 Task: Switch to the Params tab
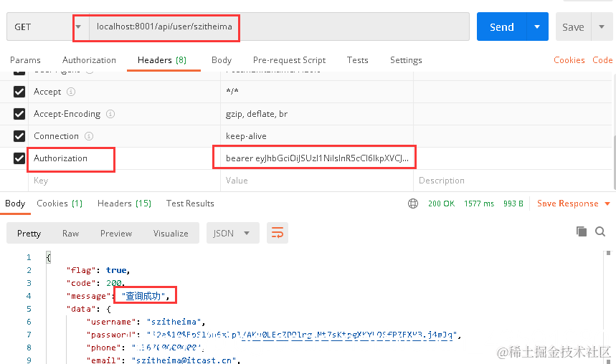(25, 60)
